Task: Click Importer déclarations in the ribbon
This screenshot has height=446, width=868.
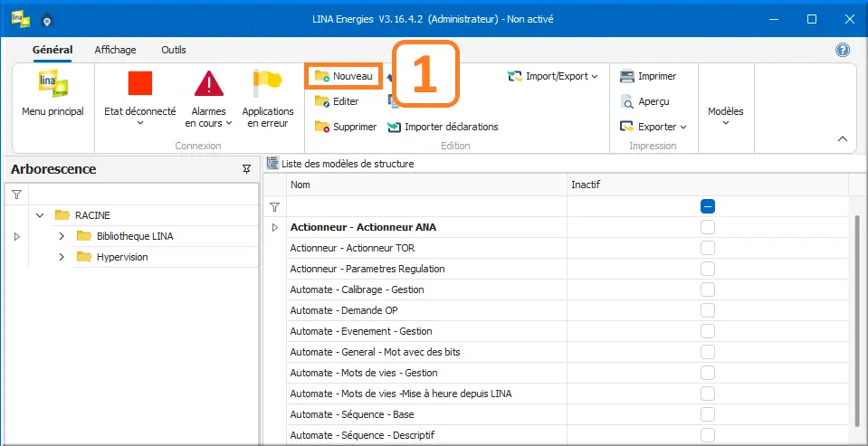Action: click(443, 127)
